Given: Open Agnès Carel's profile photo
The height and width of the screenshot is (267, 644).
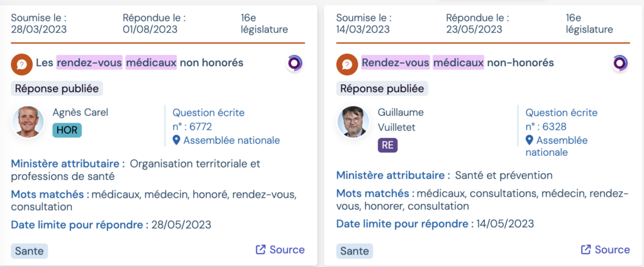Looking at the screenshot, I should coord(28,122).
